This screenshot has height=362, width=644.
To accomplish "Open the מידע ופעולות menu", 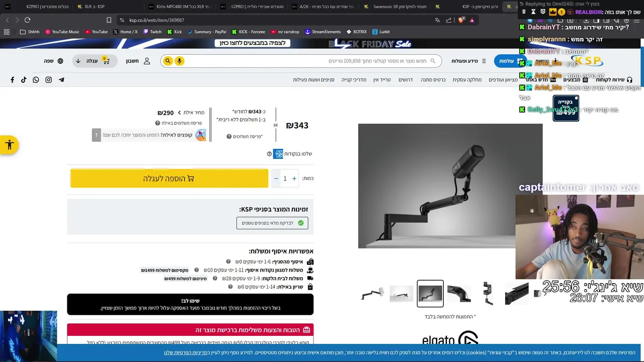I will coord(468,61).
